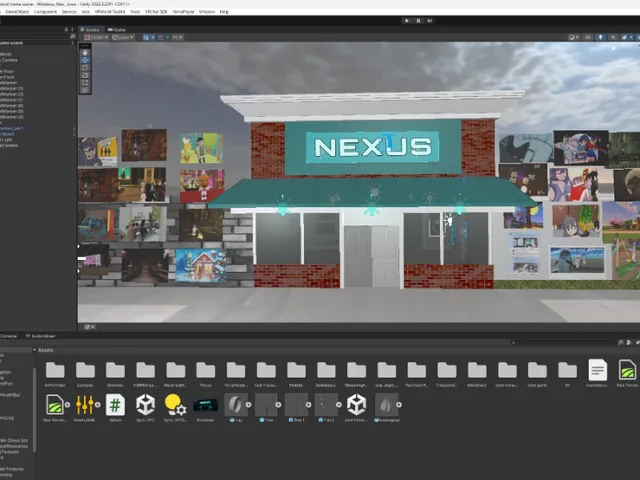The width and height of the screenshot is (640, 480).
Task: Expand the blue prefab entry's chevron in Hierarchy
Action: [74, 128]
